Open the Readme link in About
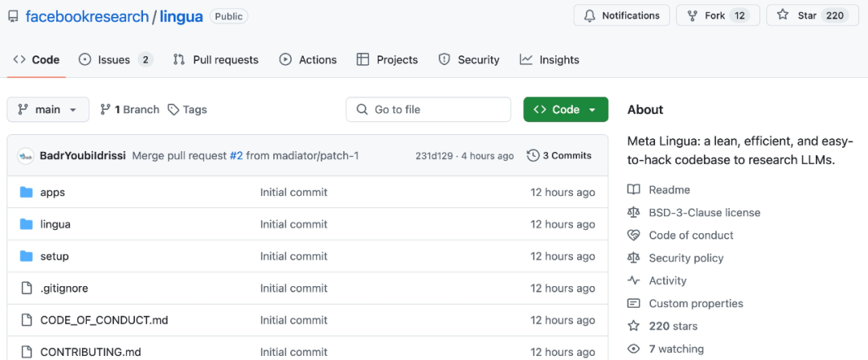Viewport: 868px width, 360px height. (x=669, y=190)
